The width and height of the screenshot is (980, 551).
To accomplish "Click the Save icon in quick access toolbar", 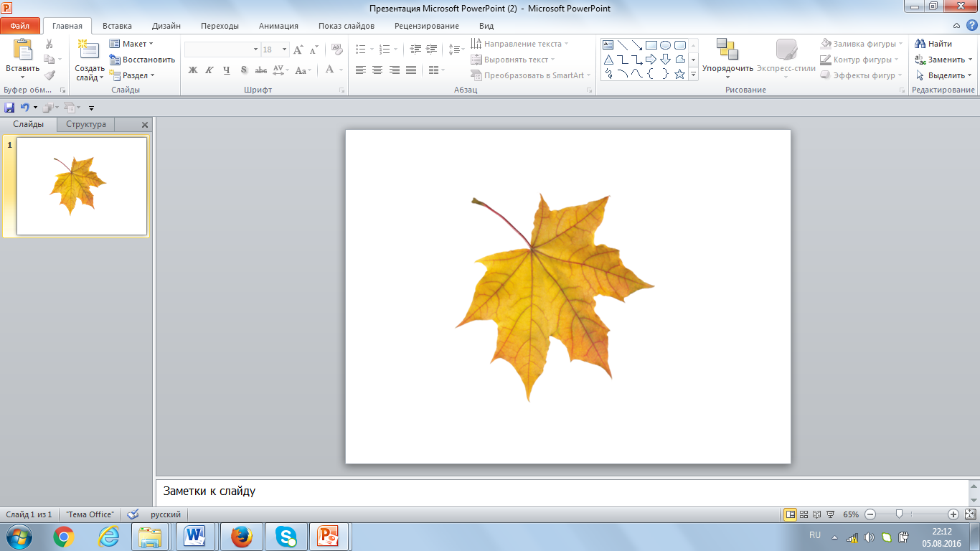I will 9,108.
